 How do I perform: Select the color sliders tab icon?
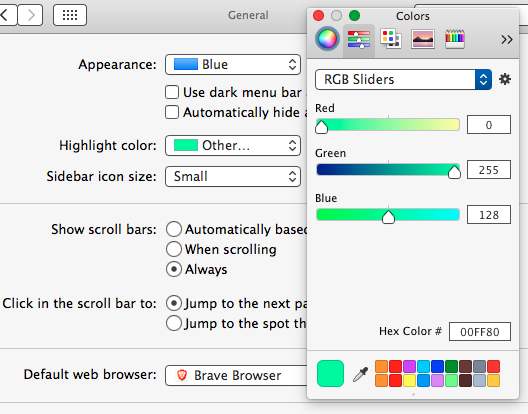coord(359,39)
